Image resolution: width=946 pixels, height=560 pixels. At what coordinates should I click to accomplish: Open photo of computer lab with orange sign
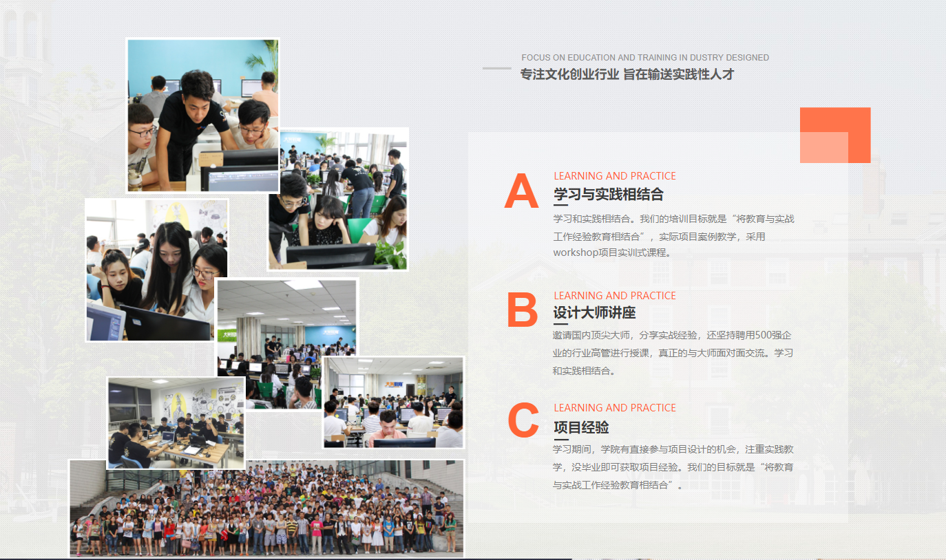tap(393, 402)
